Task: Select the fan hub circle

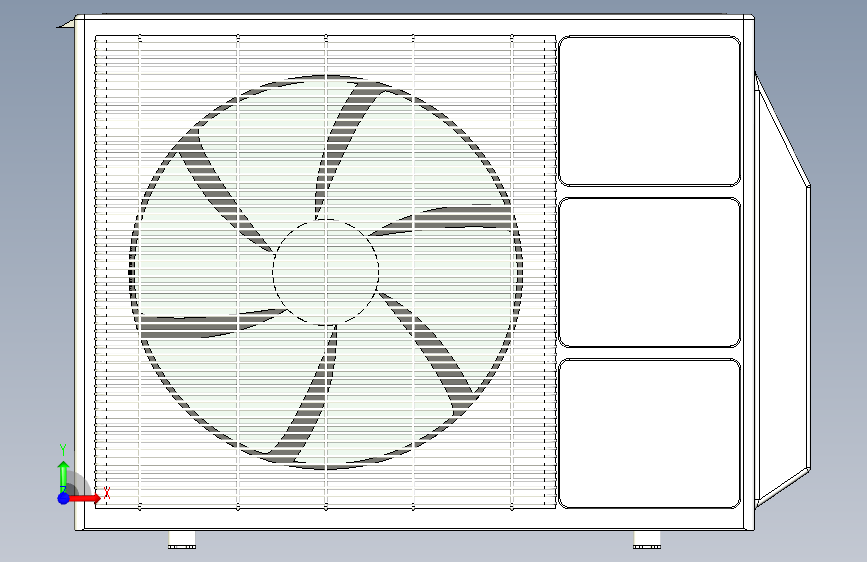Action: (x=326, y=272)
